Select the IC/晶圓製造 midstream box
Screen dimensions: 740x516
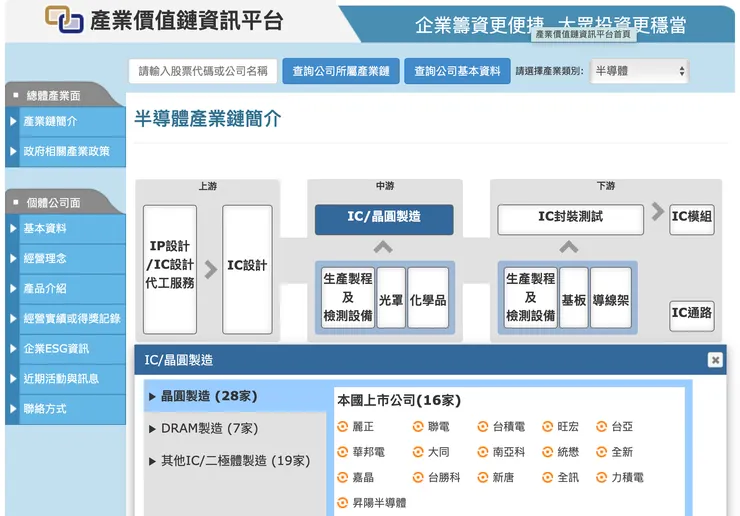pyautogui.click(x=384, y=220)
